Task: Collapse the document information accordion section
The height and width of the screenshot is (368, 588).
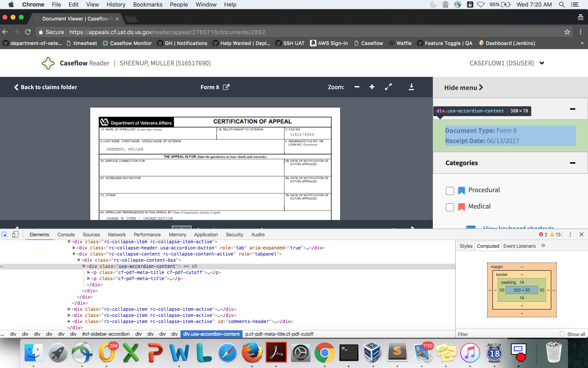Action: click(572, 109)
